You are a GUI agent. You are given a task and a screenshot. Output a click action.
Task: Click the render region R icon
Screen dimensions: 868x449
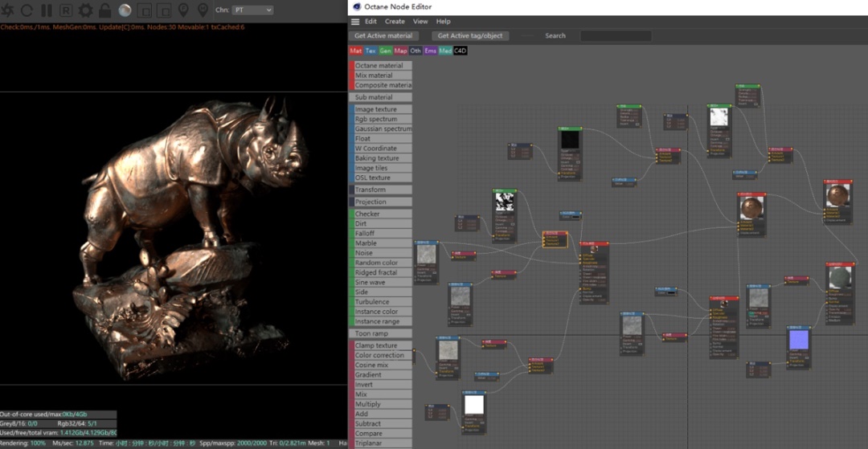point(66,10)
